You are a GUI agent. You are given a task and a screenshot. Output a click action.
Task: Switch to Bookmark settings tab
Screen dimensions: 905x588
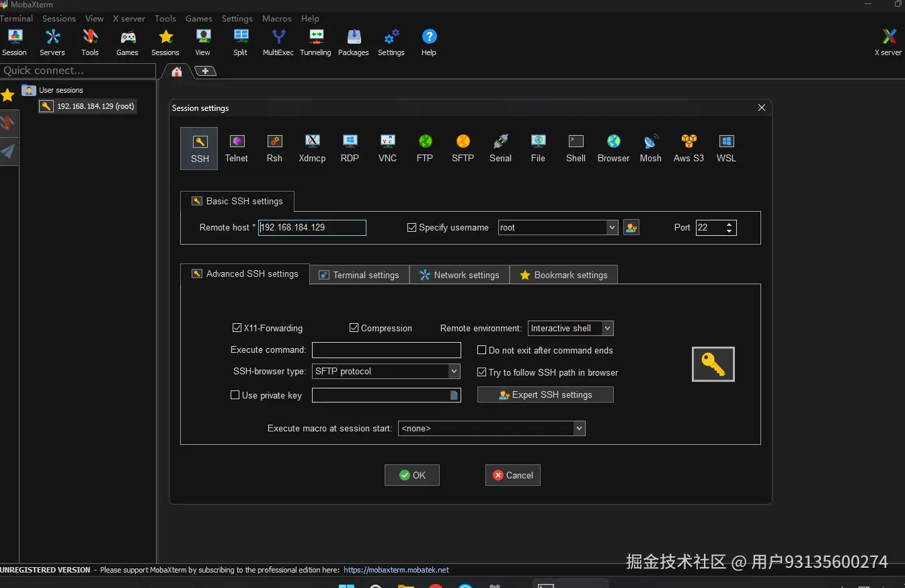coord(563,275)
